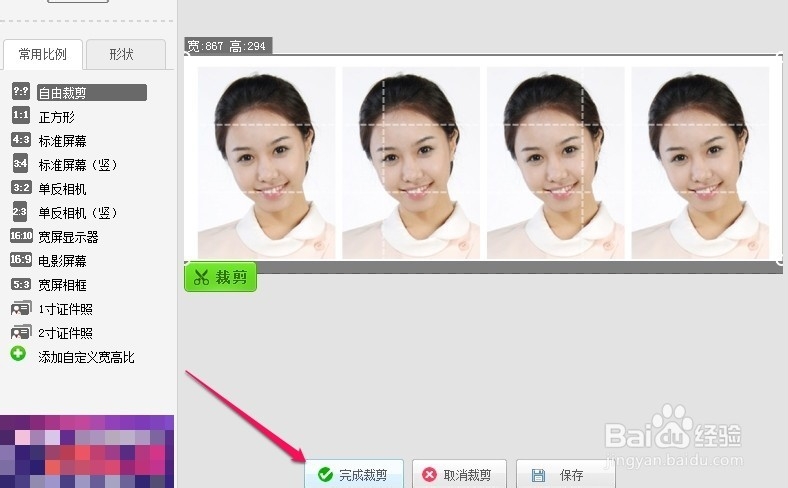Click the red X icon on 取消裁剪
The width and height of the screenshot is (788, 488).
coord(429,474)
